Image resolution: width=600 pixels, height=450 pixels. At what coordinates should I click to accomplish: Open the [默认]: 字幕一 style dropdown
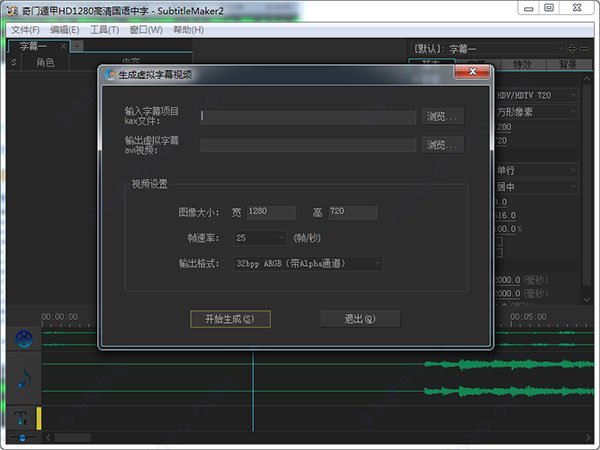(x=487, y=49)
